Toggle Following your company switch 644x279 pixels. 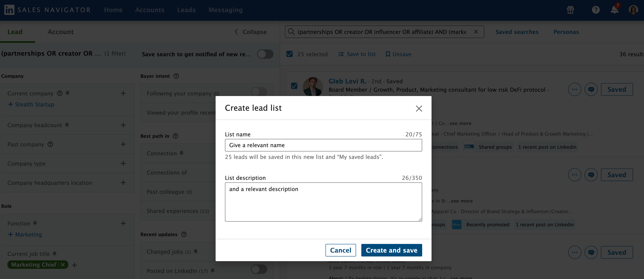coord(259,92)
